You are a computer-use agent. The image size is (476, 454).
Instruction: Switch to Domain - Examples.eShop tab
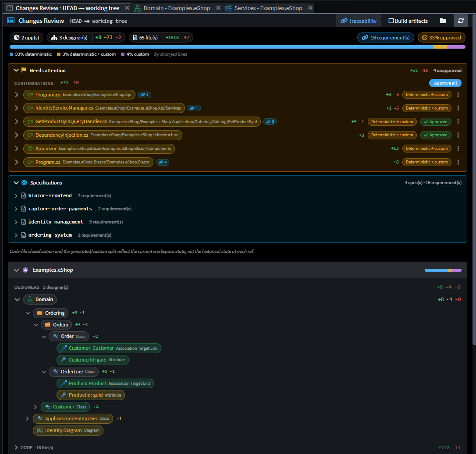click(177, 8)
